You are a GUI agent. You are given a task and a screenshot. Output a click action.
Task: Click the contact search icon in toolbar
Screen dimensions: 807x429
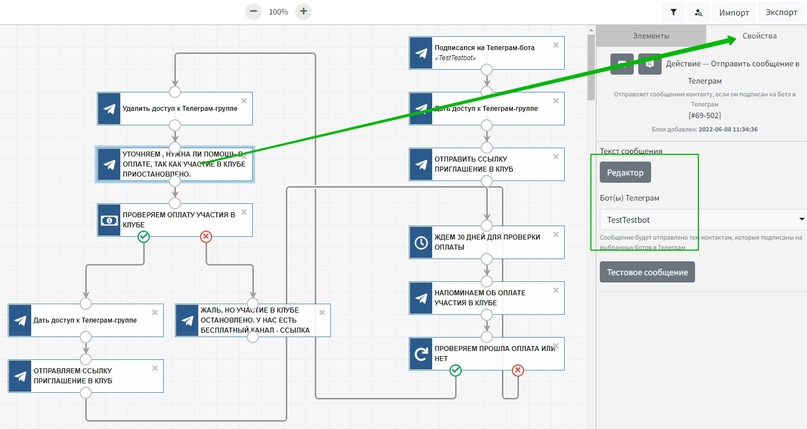pyautogui.click(x=697, y=12)
